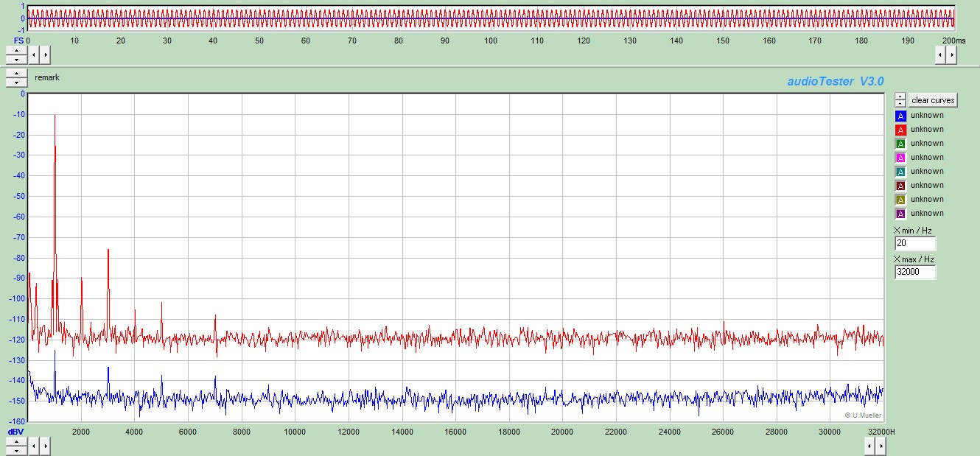Toggle the teal A curve button
This screenshot has width=980, height=456.
click(900, 172)
